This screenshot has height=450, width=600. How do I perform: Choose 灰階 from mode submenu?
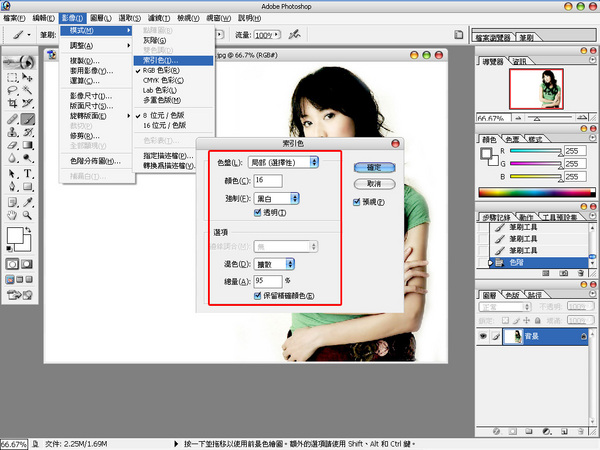[155, 40]
